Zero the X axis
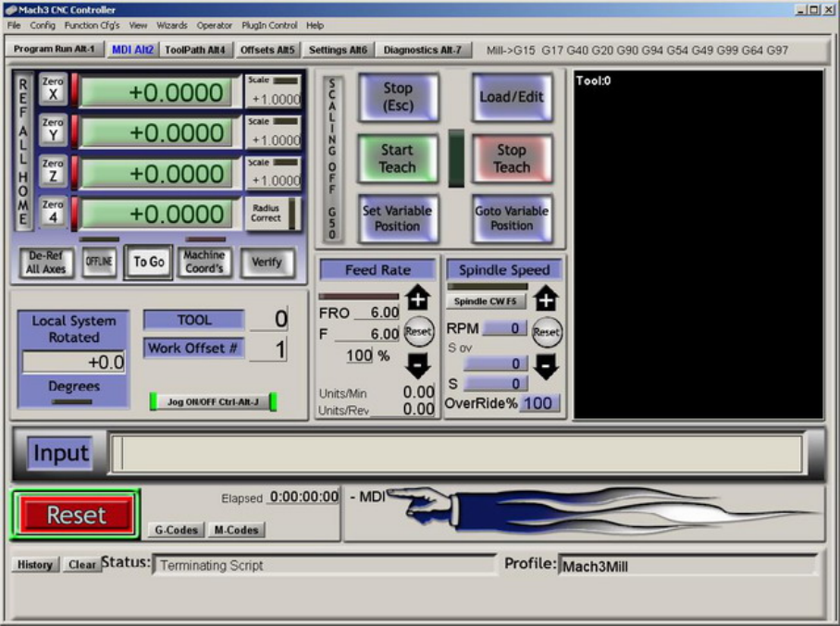This screenshot has width=840, height=626. coord(53,89)
